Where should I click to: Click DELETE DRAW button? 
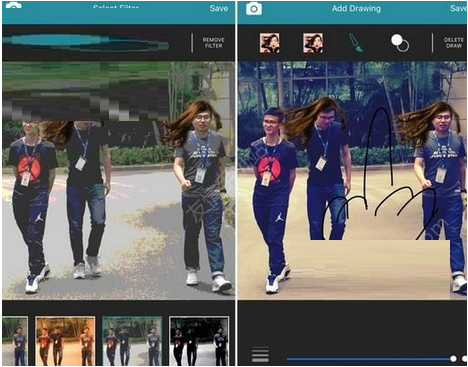454,43
